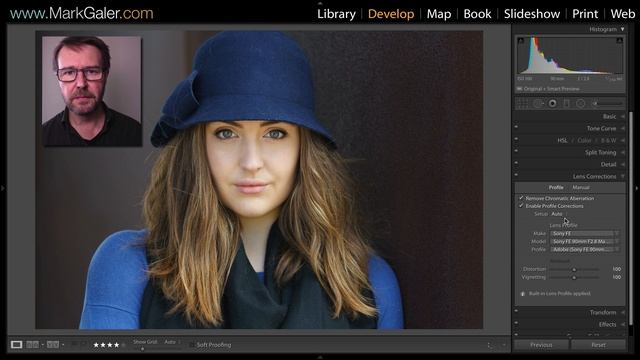Screen dimensions: 640x360
Task: Uncheck Remove Chromatic Aberration
Action: (521, 198)
